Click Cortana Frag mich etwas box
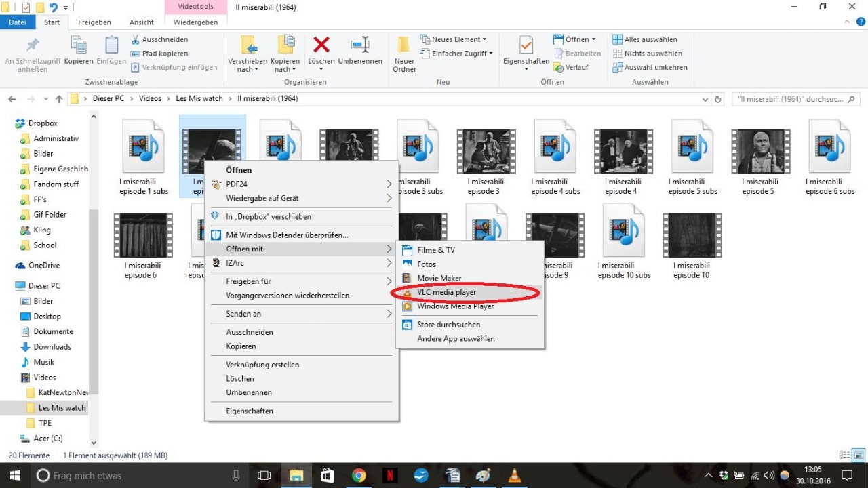Screen dimensions: 868x488 (x=139, y=475)
